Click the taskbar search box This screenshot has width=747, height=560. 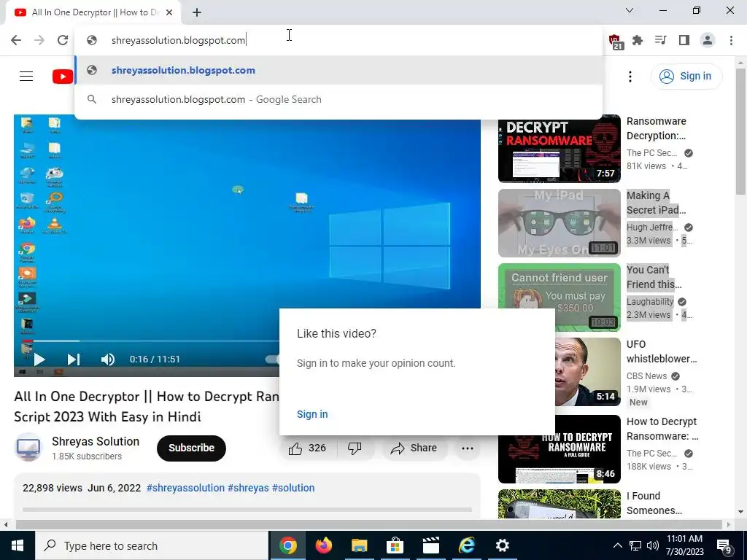(x=152, y=545)
